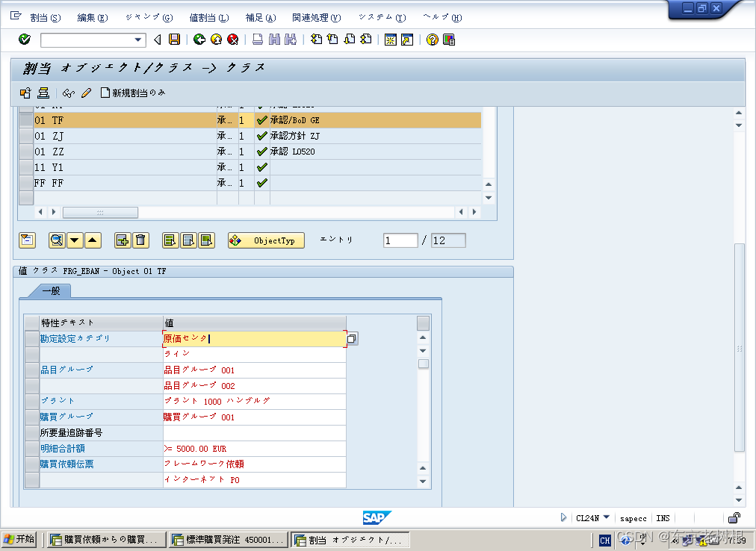Switch to the 一般 tab
The image size is (756, 551).
pos(51,290)
